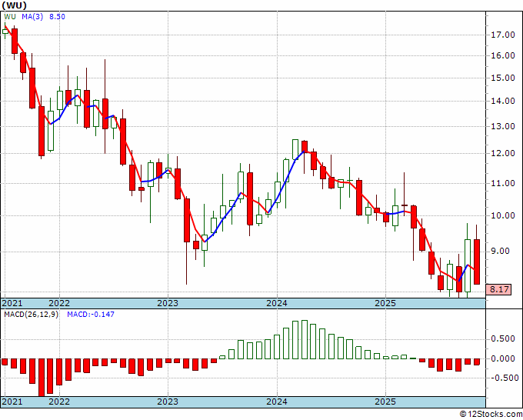
Task: Click the lowest red MACD bar before 2022
Action: [42, 377]
